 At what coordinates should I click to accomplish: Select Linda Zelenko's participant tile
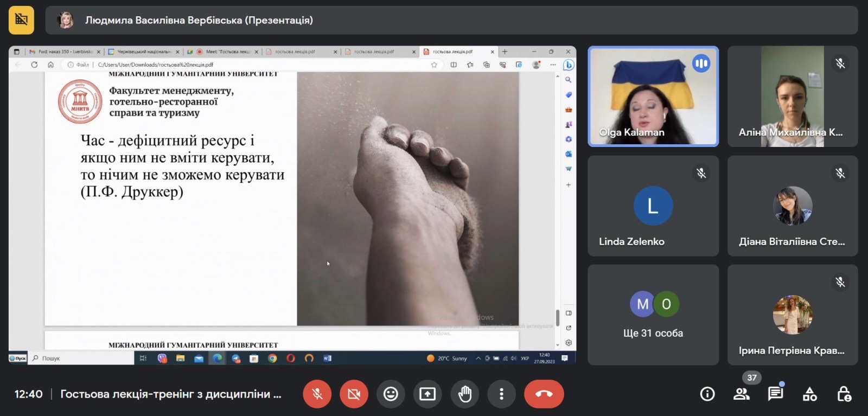pyautogui.click(x=653, y=206)
